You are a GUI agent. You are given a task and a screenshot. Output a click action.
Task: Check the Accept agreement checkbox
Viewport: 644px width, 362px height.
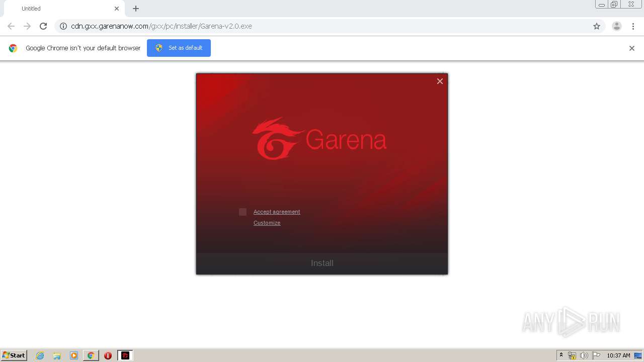243,212
